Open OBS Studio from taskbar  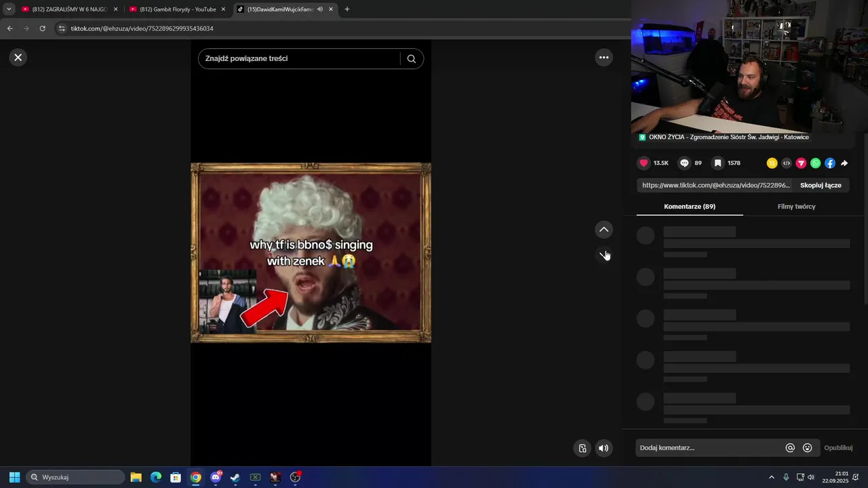pyautogui.click(x=295, y=477)
